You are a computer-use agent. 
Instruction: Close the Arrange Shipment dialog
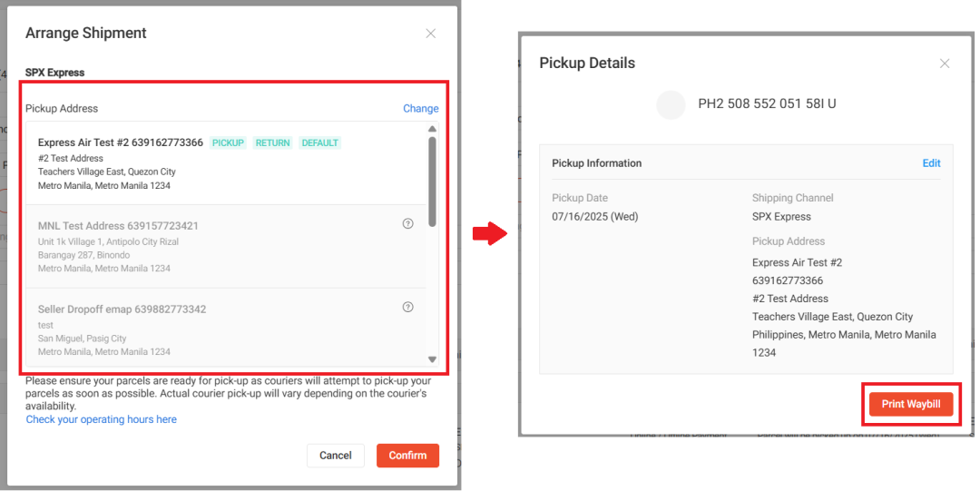coord(431,34)
